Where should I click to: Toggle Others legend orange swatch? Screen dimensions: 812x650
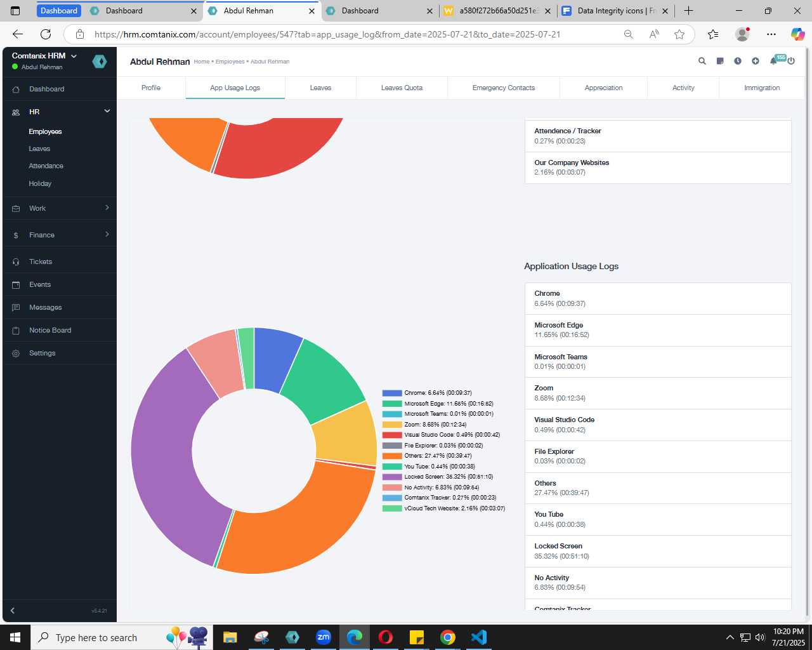click(x=392, y=456)
